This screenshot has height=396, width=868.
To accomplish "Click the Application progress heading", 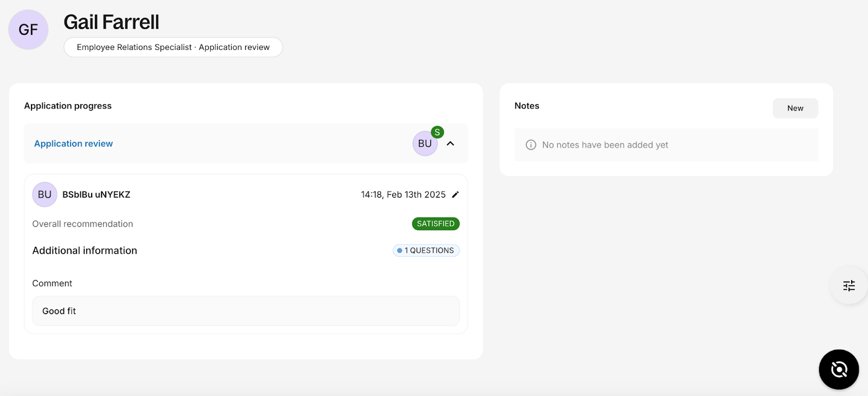I will (x=68, y=106).
